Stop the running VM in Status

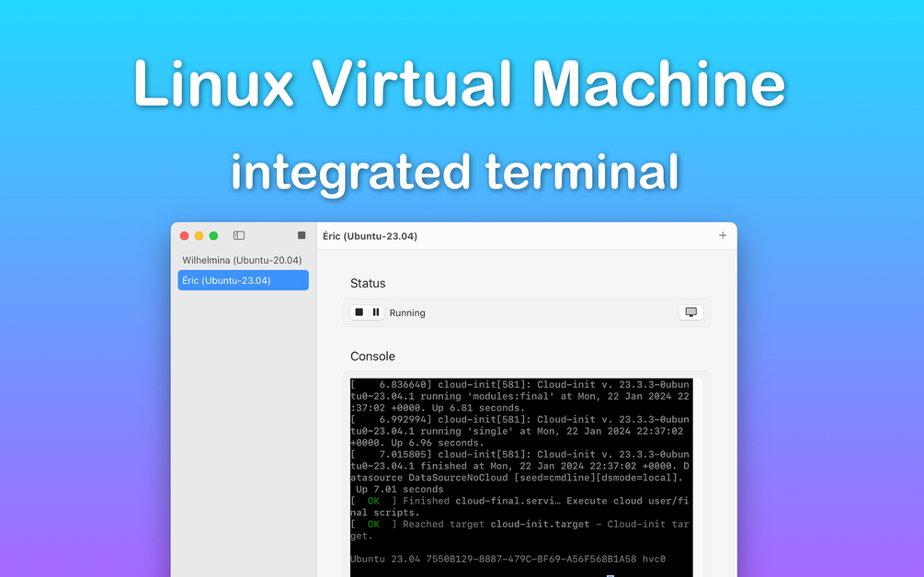(359, 312)
